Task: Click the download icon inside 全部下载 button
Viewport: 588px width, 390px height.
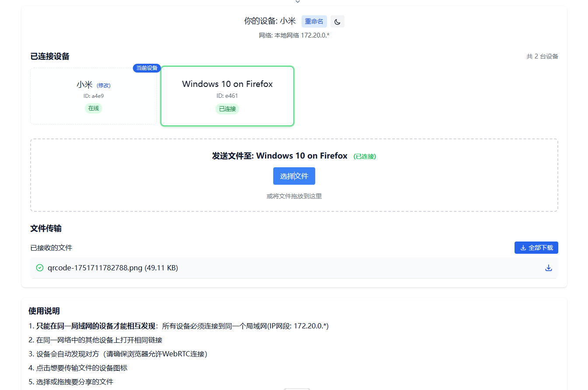Action: pyautogui.click(x=523, y=247)
